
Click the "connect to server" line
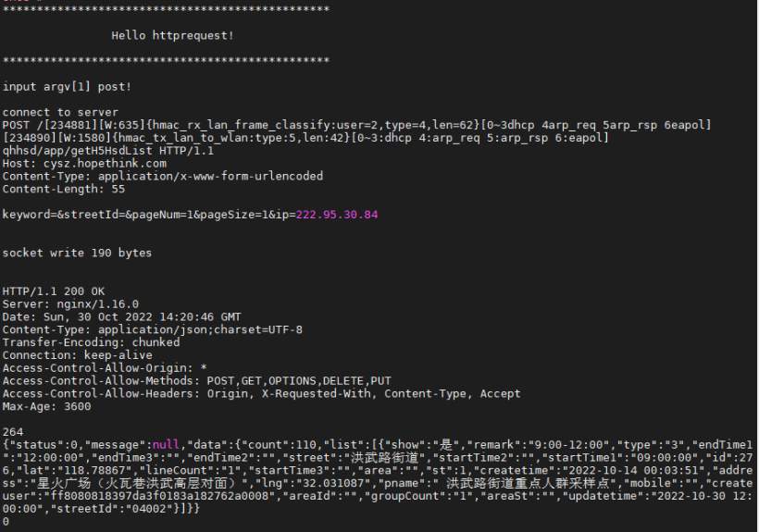60,112
